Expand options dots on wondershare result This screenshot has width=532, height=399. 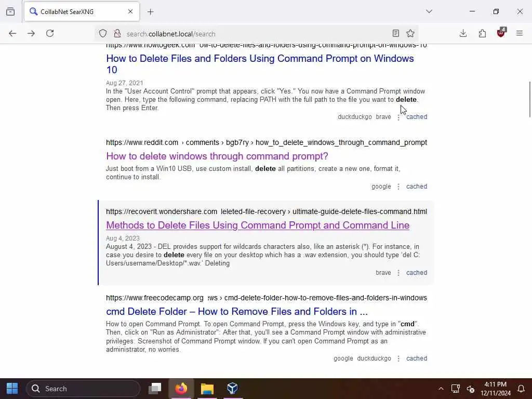click(398, 273)
